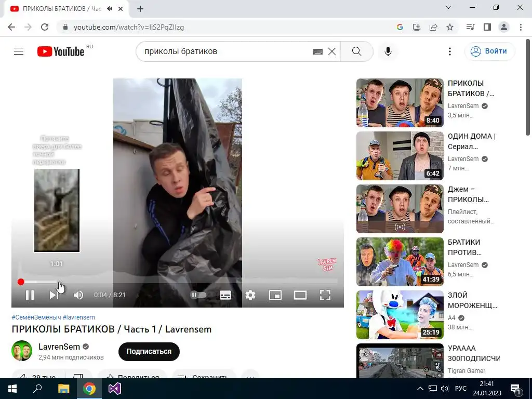This screenshot has width=532, height=399.
Task: Open tab search chevron
Action: click(x=448, y=7)
